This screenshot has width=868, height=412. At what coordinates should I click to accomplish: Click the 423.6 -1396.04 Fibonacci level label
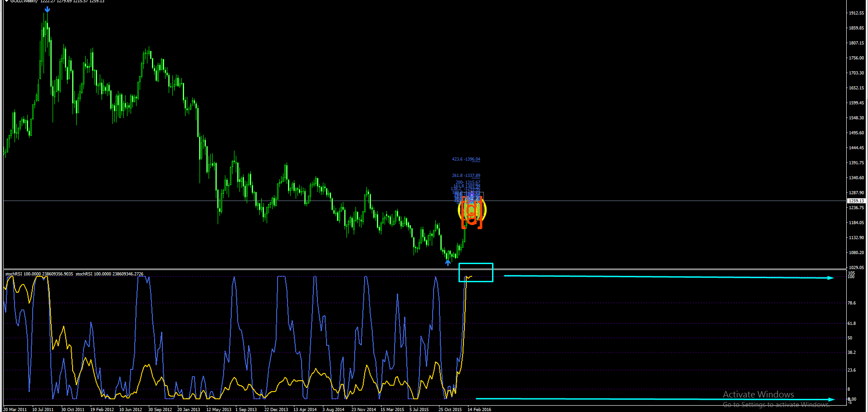click(x=466, y=159)
